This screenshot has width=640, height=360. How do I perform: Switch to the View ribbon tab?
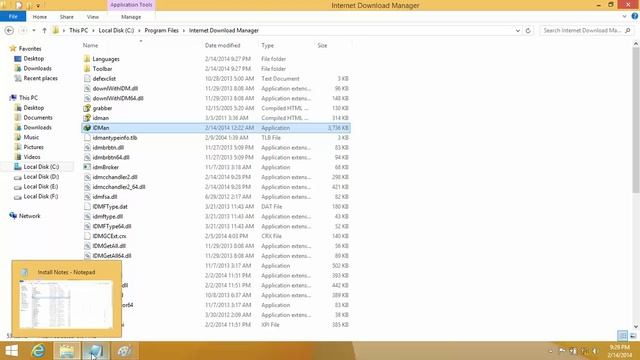(93, 17)
